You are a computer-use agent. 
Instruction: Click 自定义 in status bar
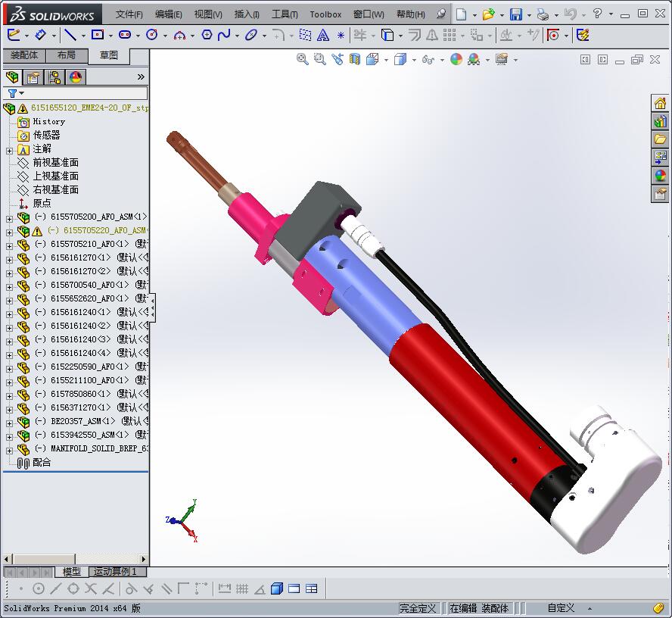[x=561, y=607]
